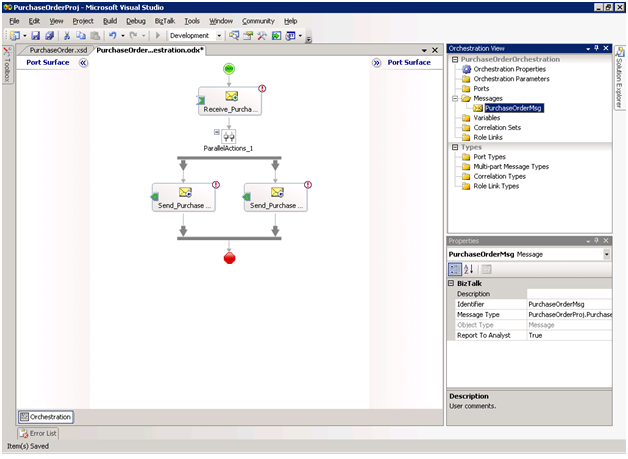Toggle Categorized view in Properties

click(455, 269)
